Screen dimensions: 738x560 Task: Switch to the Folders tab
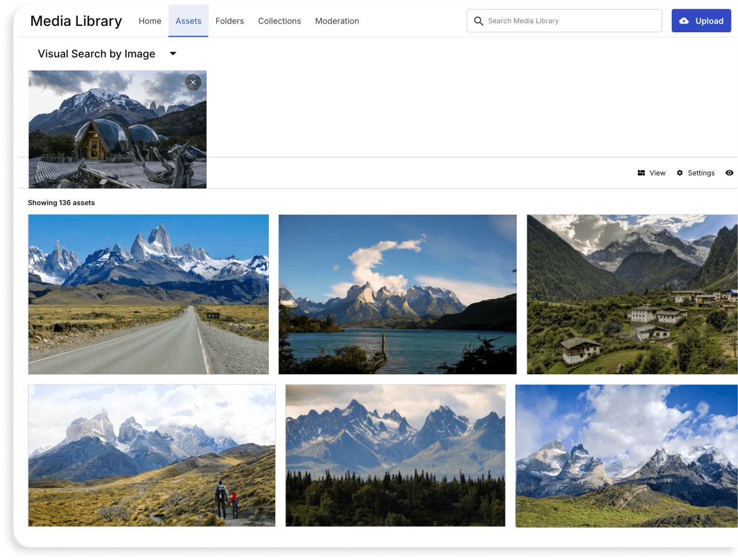tap(229, 20)
